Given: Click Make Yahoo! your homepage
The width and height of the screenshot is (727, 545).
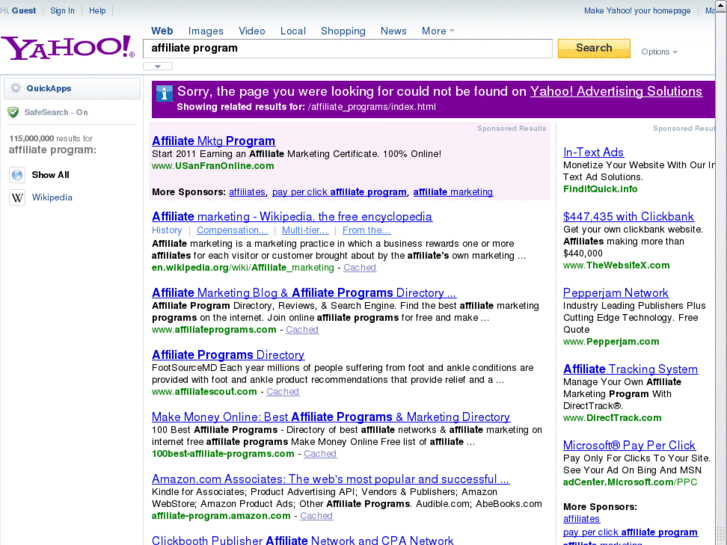Looking at the screenshot, I should coord(637,11).
